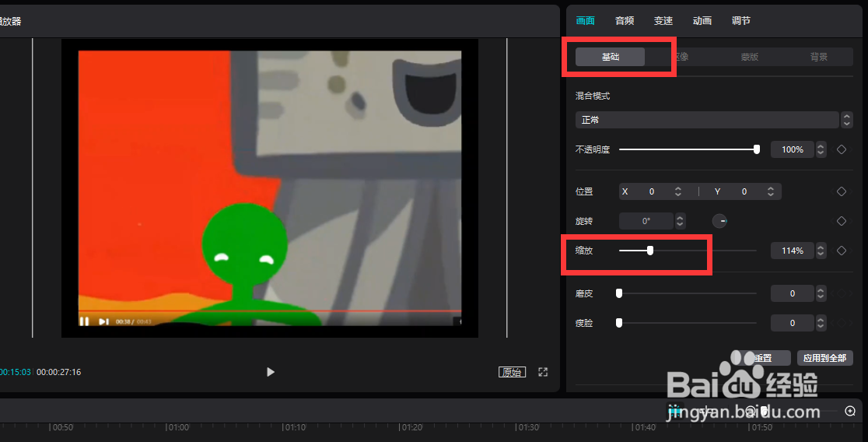Click the rotation 0° value field
The height and width of the screenshot is (442, 868).
coord(646,221)
